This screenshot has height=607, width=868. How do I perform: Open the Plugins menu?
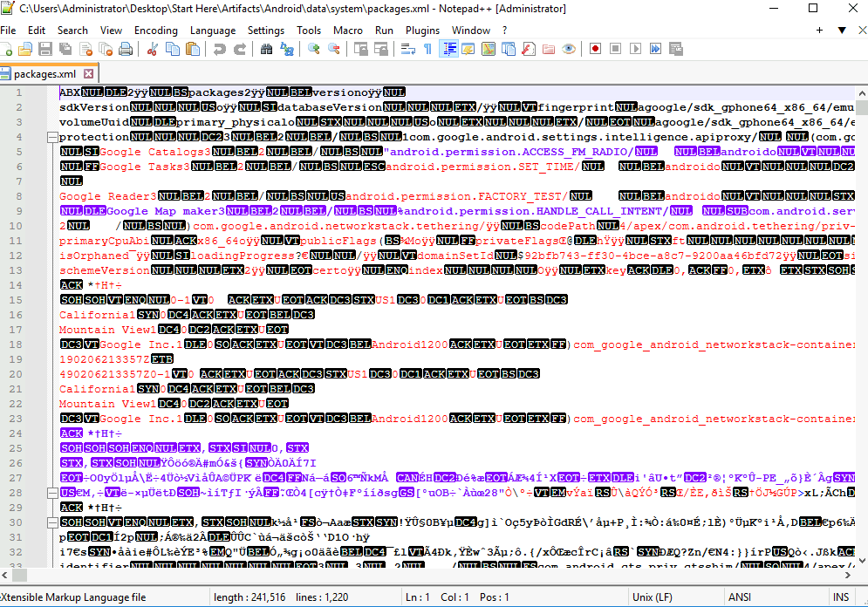[422, 31]
